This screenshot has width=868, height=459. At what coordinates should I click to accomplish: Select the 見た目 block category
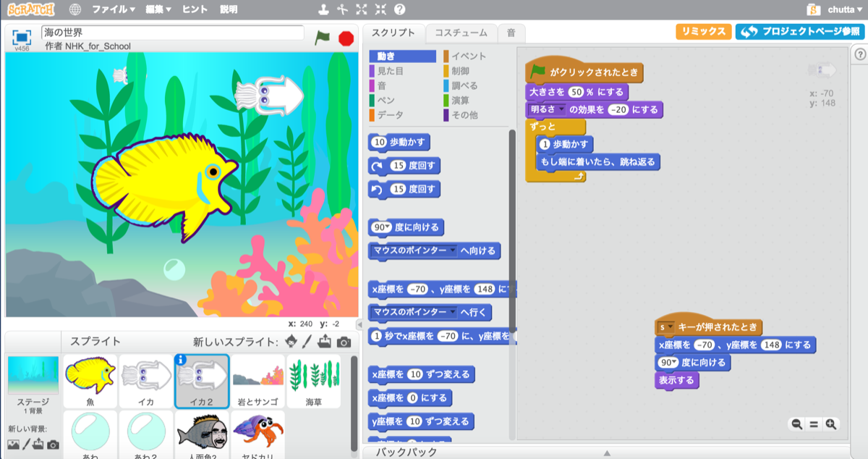(x=402, y=71)
